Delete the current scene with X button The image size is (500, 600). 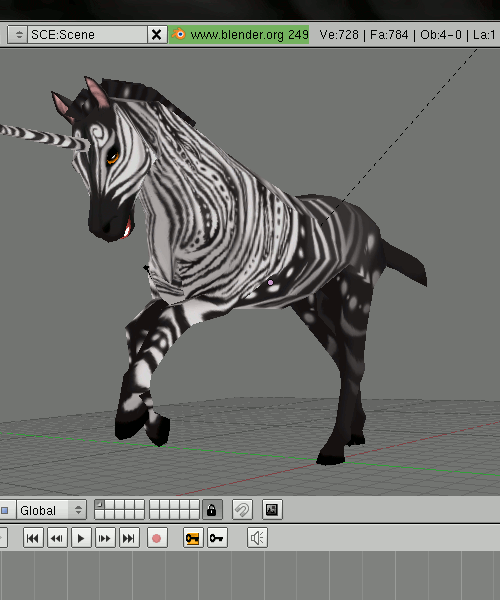click(x=156, y=35)
